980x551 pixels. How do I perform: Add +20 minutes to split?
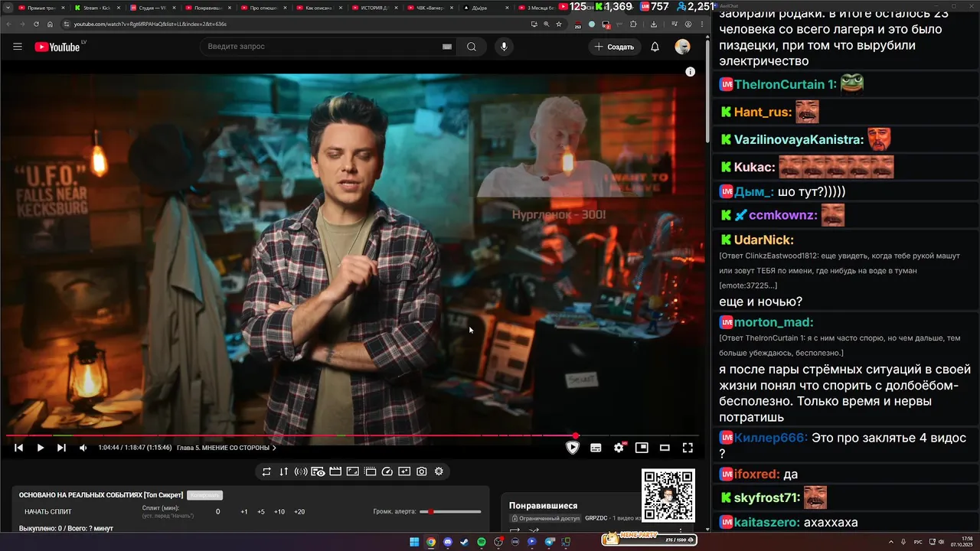tap(299, 512)
